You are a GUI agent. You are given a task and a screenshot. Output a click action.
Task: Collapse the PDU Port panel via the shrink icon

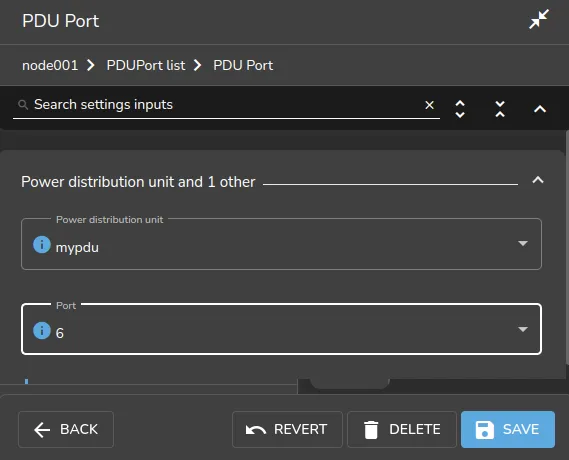point(539,19)
